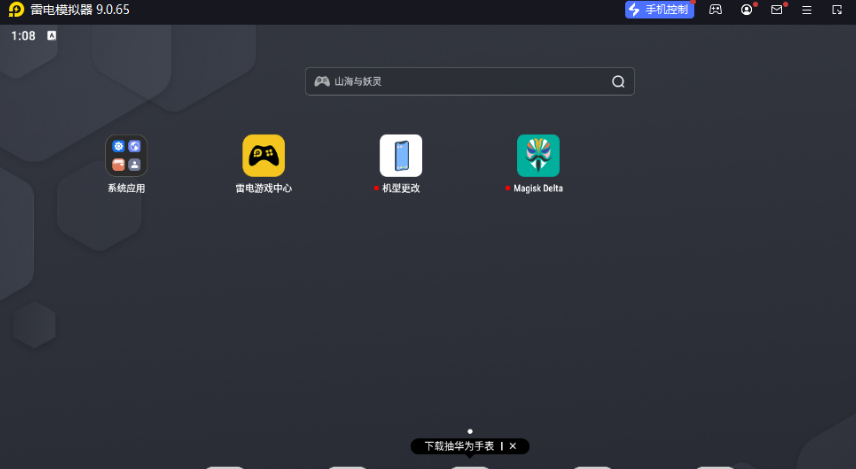Click the gamepad icon in title bar
Image resolution: width=856 pixels, height=469 pixels.
[716, 10]
